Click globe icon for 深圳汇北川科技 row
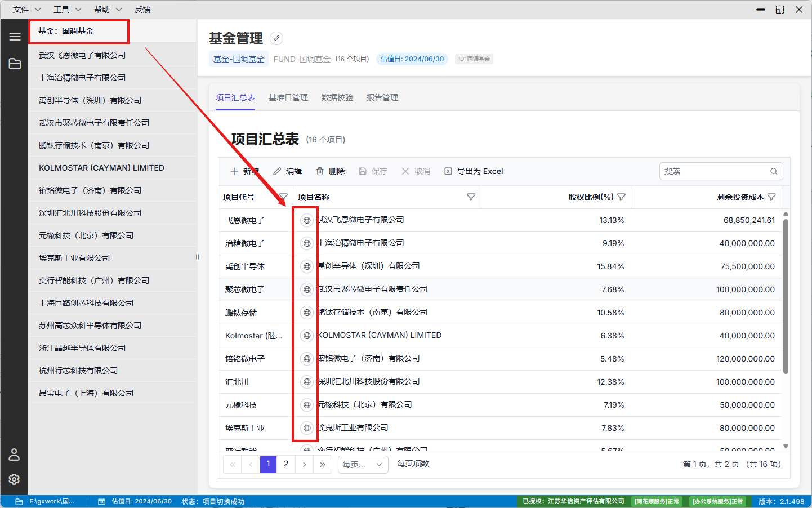 pyautogui.click(x=307, y=382)
